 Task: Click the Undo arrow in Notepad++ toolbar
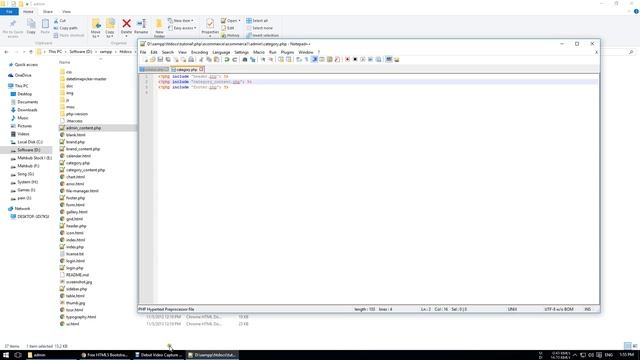coord(227,60)
